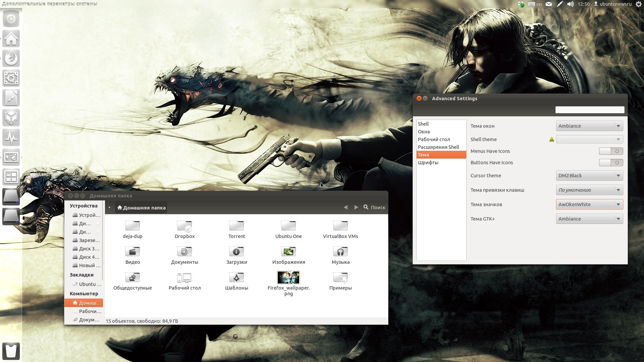Open the deja-dup folder

pyautogui.click(x=132, y=229)
